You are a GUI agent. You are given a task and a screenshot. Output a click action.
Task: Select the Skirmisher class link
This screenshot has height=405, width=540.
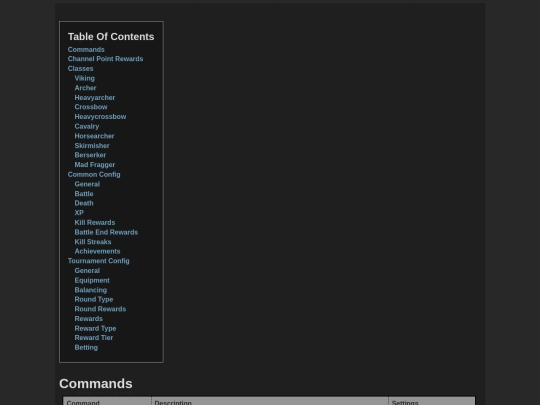(92, 146)
